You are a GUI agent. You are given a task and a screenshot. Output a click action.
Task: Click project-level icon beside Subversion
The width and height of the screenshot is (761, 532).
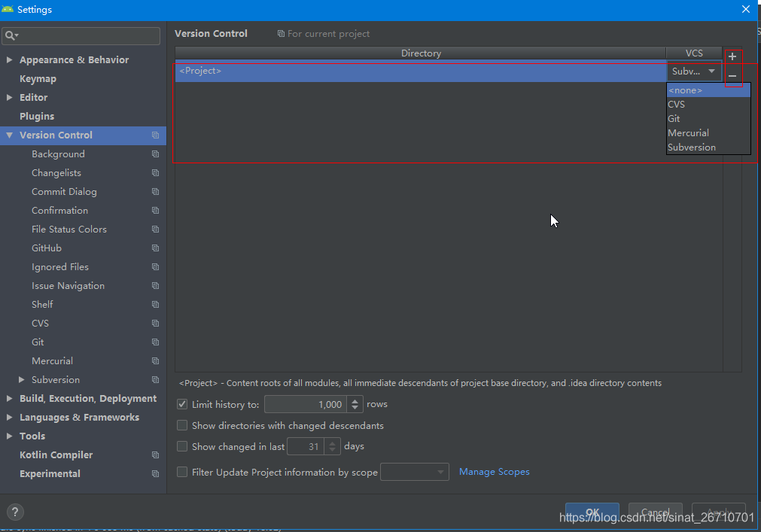tap(155, 380)
